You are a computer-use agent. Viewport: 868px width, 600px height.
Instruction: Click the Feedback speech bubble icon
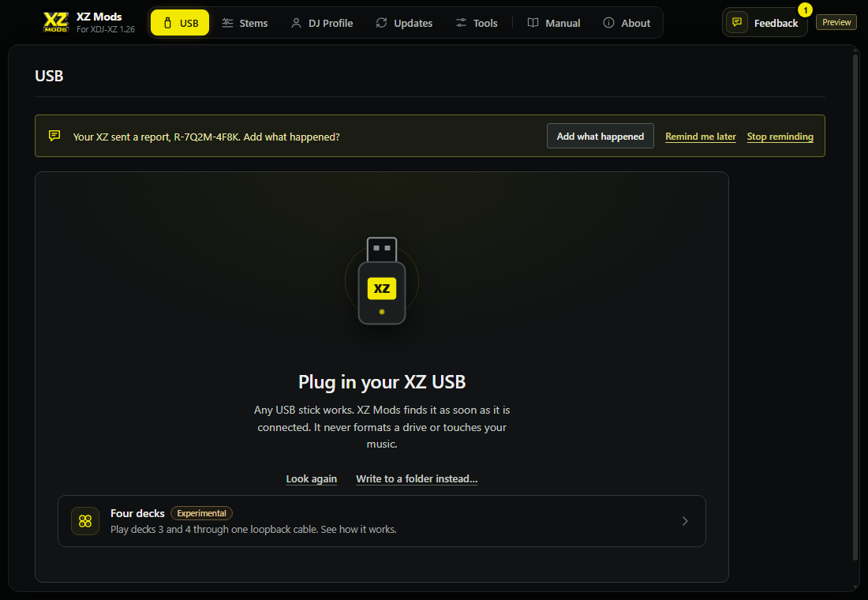coord(737,23)
